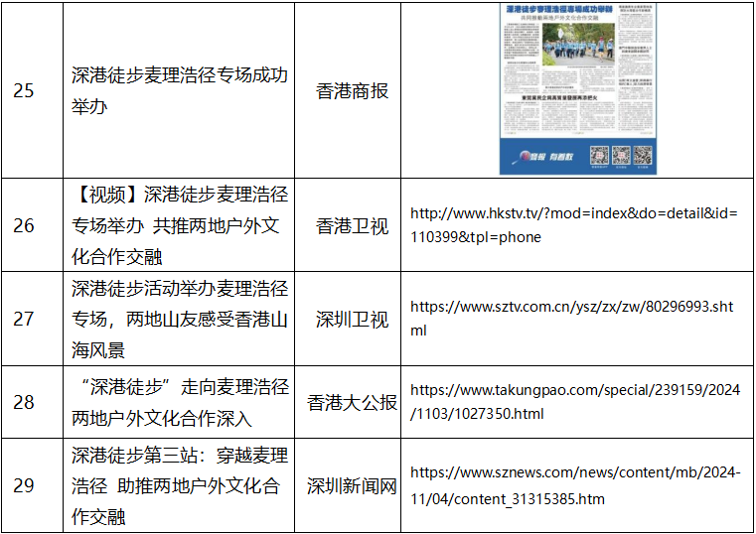Select the row number 25 cell
Screen dimensions: 756x534
(x=24, y=91)
